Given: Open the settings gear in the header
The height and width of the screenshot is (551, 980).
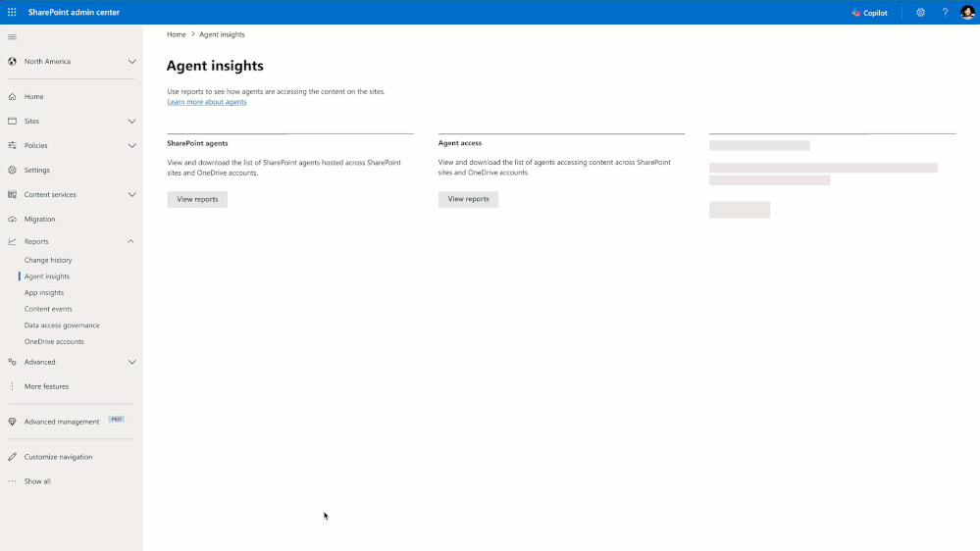Looking at the screenshot, I should pos(920,13).
